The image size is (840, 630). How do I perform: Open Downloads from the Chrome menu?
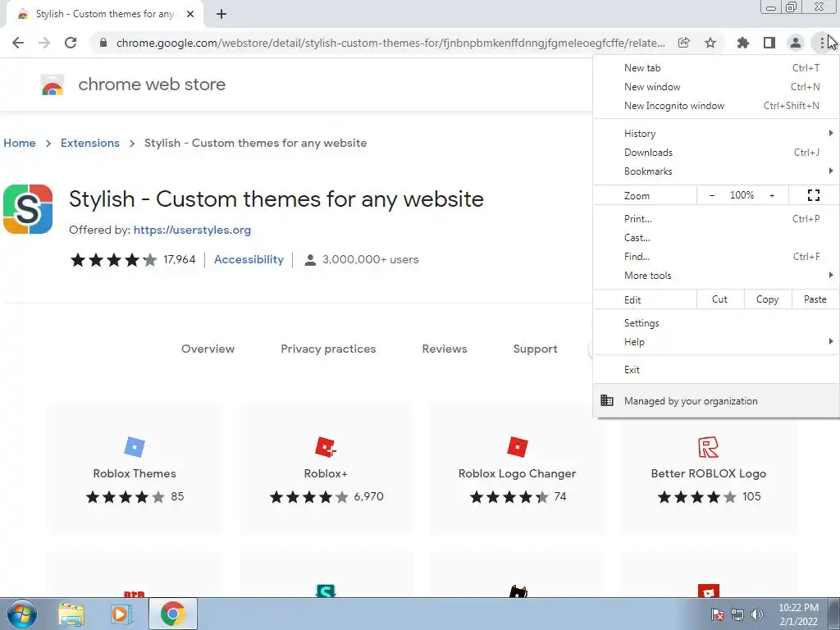point(716,152)
